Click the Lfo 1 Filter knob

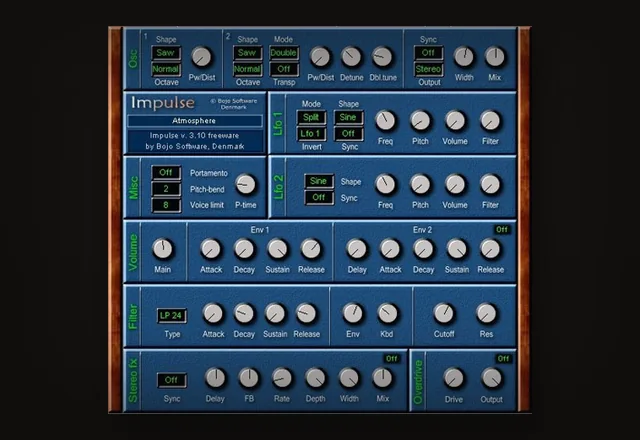tap(490, 121)
